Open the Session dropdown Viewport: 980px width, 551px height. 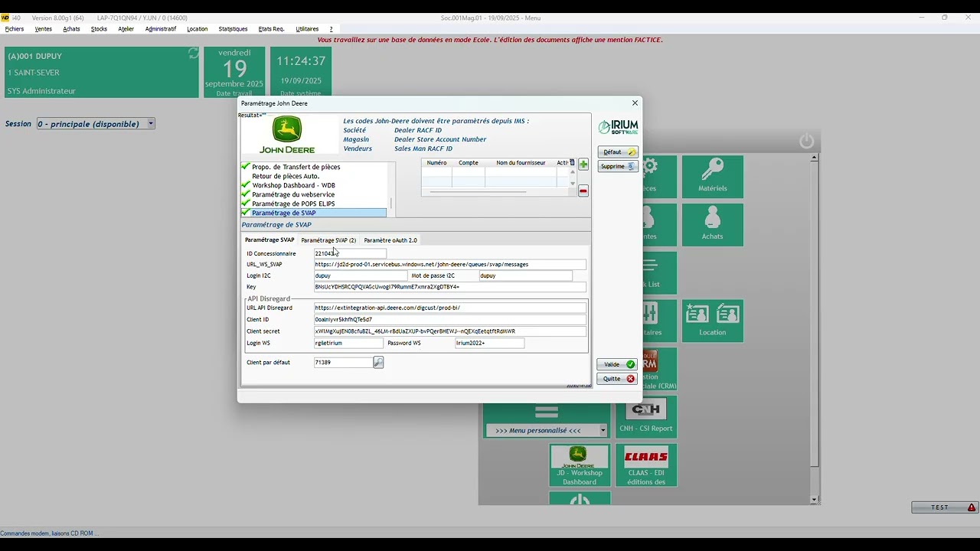[x=151, y=123]
